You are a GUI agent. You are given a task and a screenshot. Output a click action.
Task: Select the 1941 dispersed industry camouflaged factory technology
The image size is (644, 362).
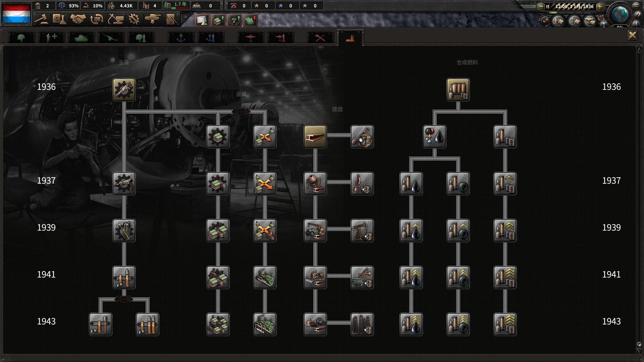pos(265,278)
